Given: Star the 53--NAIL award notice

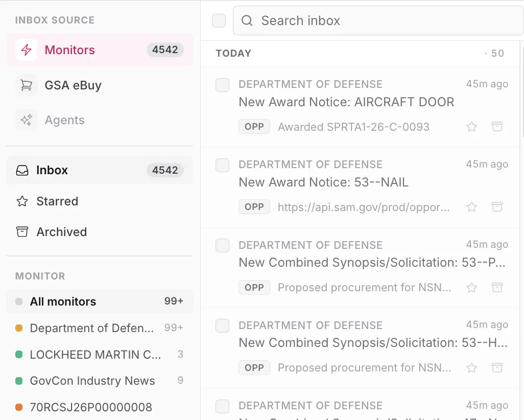Looking at the screenshot, I should [471, 207].
